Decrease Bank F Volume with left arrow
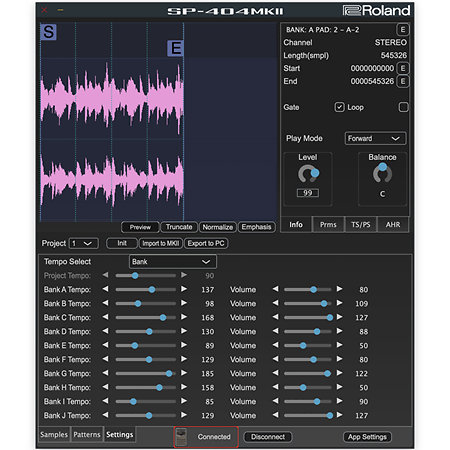Screen dimensions: 450x450 275,359
